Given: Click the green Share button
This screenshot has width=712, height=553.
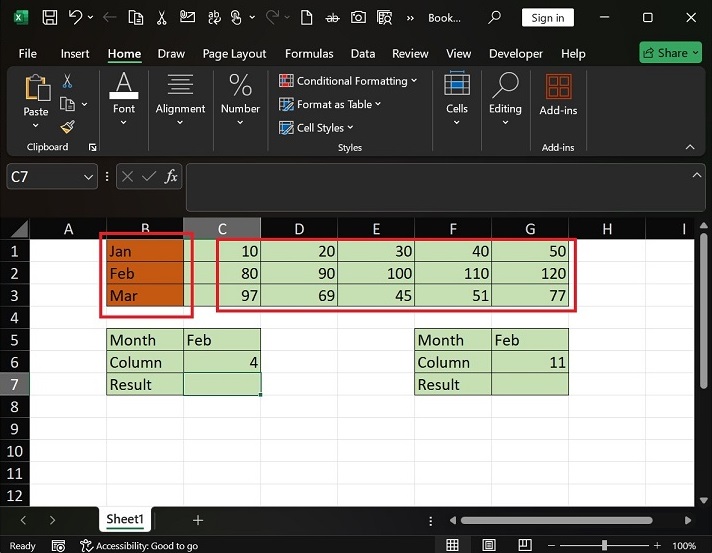Looking at the screenshot, I should click(x=671, y=53).
